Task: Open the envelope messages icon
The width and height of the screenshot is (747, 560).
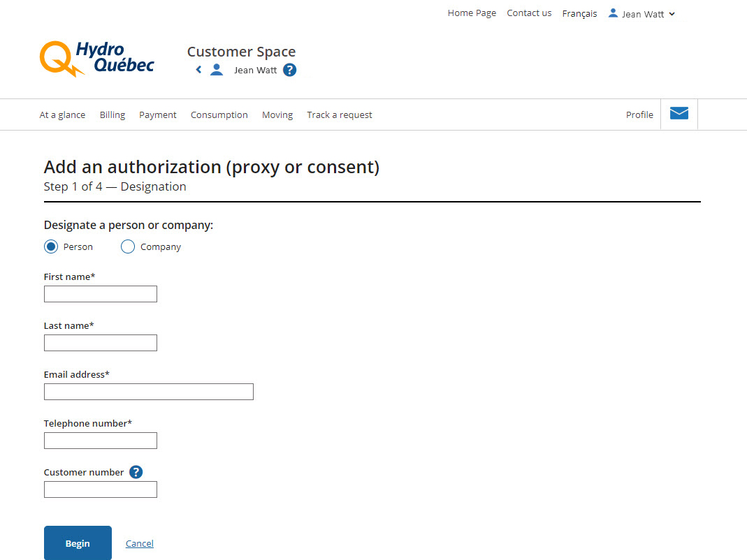Action: click(679, 113)
